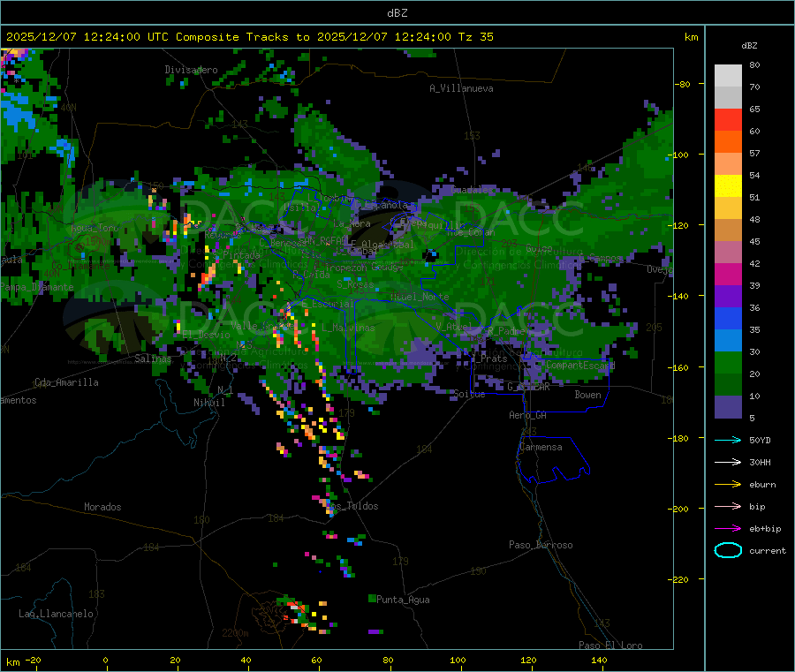Click the cyan current ellipse icon
Viewport: 795px width, 672px height.
click(x=728, y=550)
